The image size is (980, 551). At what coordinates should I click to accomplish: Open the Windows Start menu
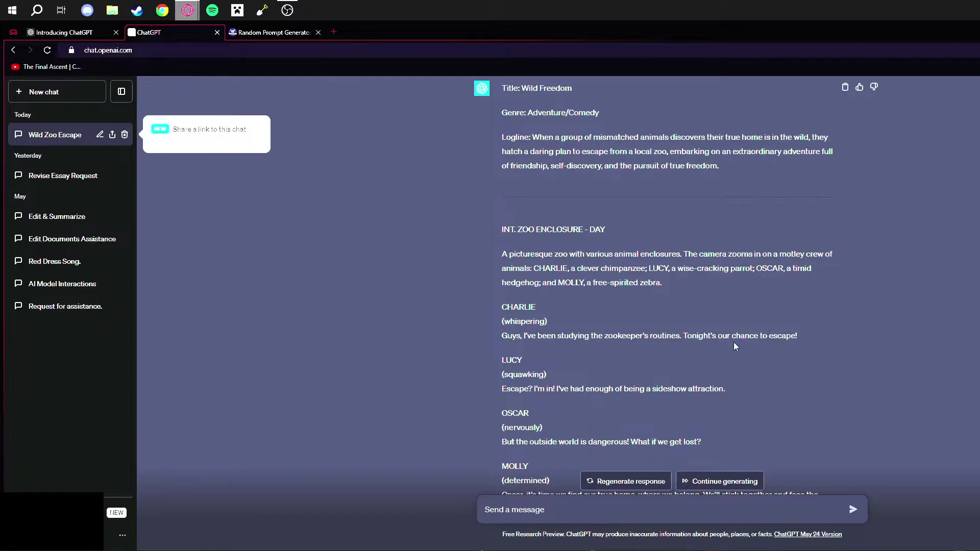point(12,10)
